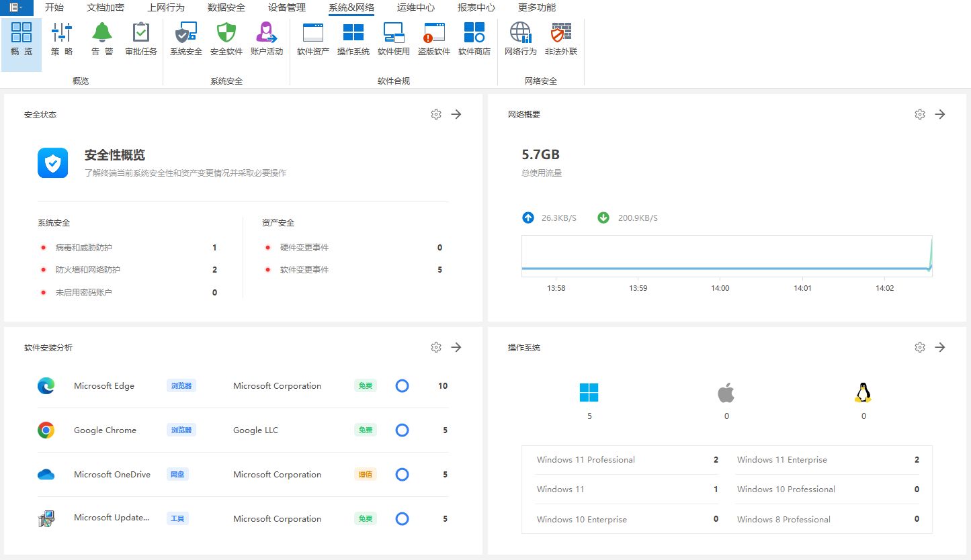
Task: Click the Windows 11 Professional row
Action: pos(627,460)
